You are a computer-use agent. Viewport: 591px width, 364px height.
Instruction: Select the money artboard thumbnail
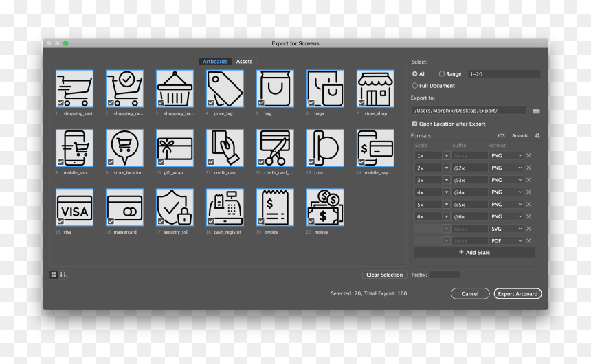pos(325,207)
